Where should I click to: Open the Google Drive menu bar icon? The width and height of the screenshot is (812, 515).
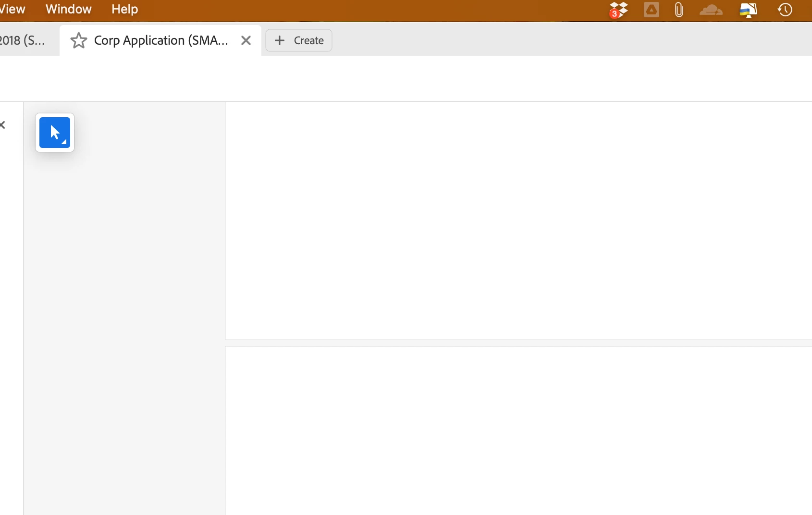tap(652, 10)
